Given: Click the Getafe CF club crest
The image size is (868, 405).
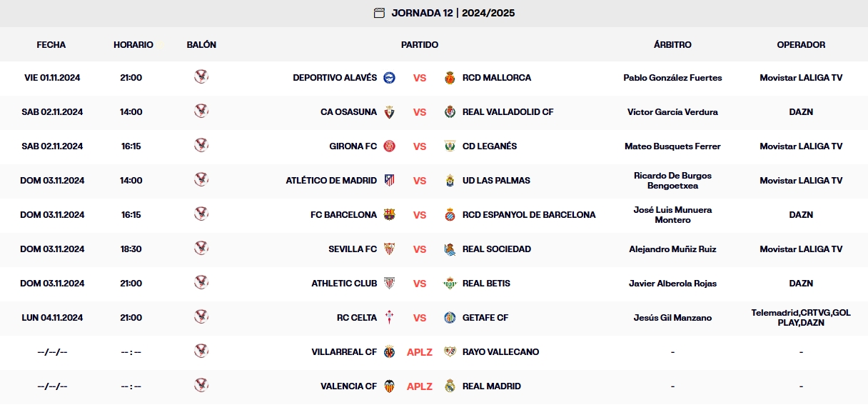Looking at the screenshot, I should (450, 317).
